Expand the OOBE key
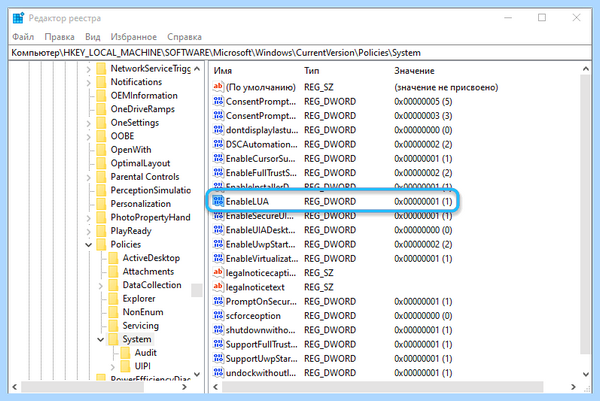Screen dimensions: 600x401 pyautogui.click(x=88, y=137)
